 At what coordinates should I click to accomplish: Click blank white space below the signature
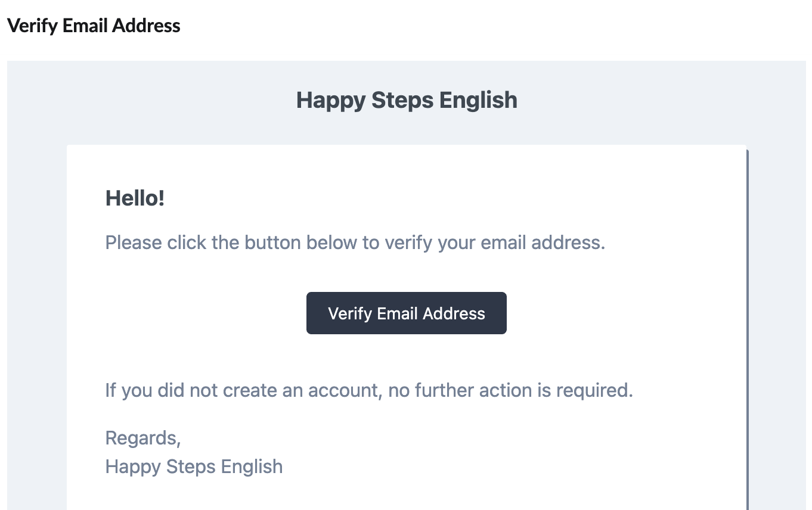405,495
